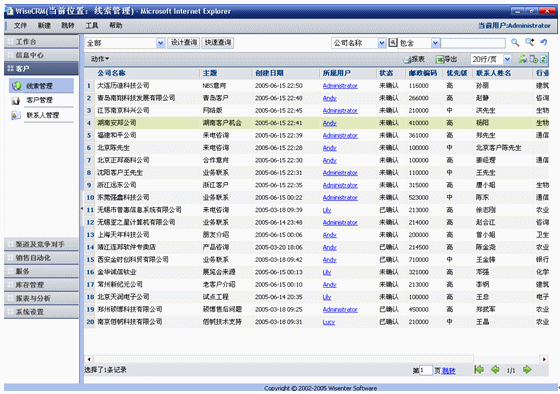Open the 公司名称 field dropdown
Image resolution: width=560 pixels, height=394 pixels.
point(382,43)
